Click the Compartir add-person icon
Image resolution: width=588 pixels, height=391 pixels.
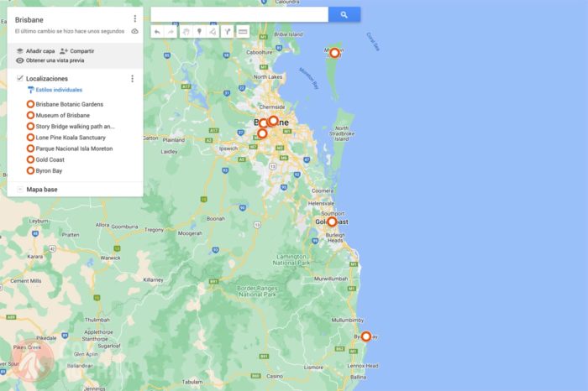coord(64,51)
